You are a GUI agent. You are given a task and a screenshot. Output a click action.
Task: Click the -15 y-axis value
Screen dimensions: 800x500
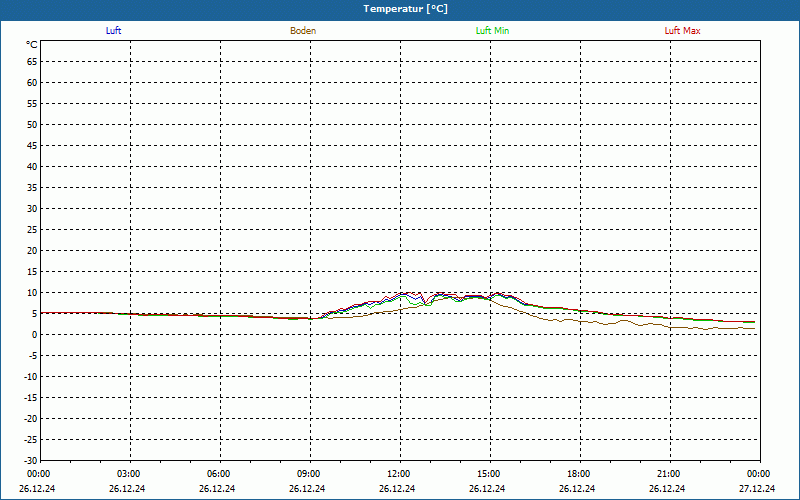tap(31, 398)
